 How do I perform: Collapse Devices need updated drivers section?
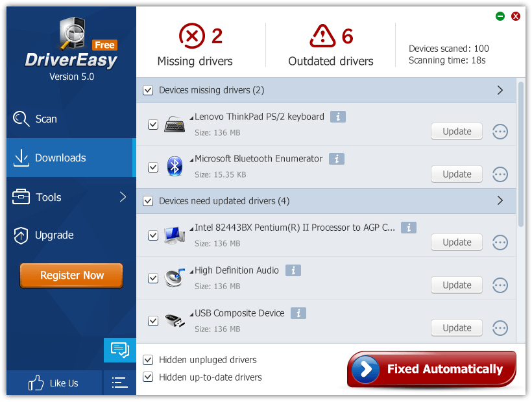coord(500,201)
